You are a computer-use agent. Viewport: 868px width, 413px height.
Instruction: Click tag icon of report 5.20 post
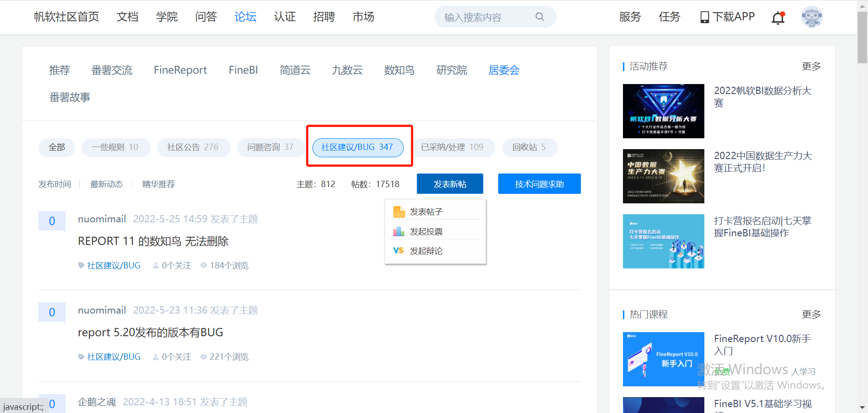[81, 357]
